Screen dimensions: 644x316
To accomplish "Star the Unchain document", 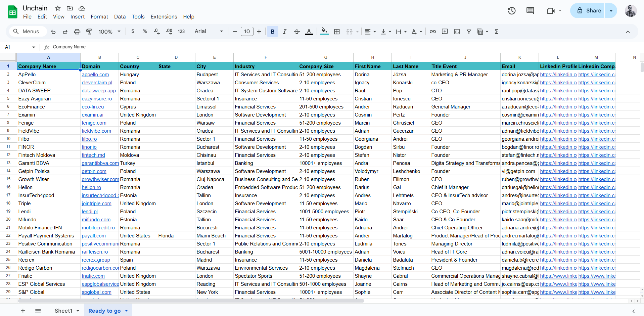I will pos(58,8).
